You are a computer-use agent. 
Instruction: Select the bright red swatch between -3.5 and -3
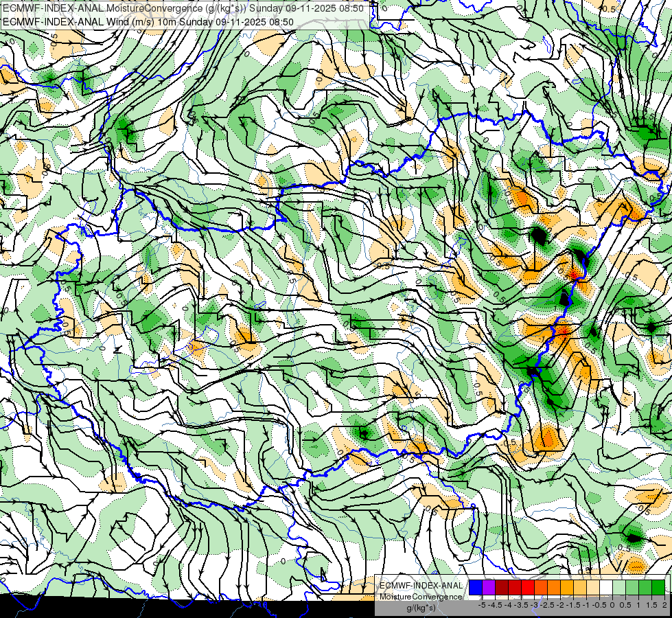(x=528, y=587)
